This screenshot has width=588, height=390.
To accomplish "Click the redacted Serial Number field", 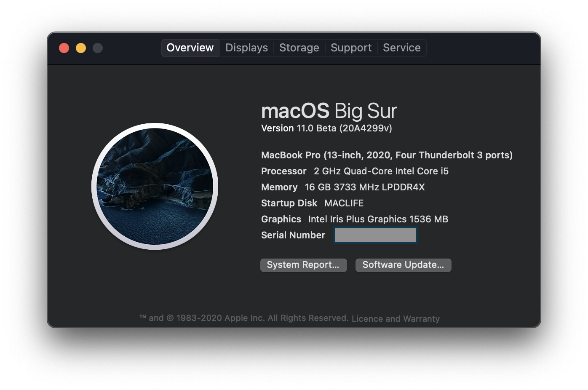I will pos(375,235).
